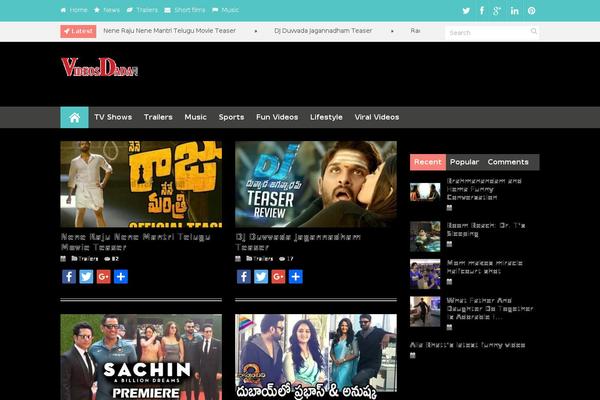Open the TV Shows menu
The width and height of the screenshot is (600, 400).
113,117
